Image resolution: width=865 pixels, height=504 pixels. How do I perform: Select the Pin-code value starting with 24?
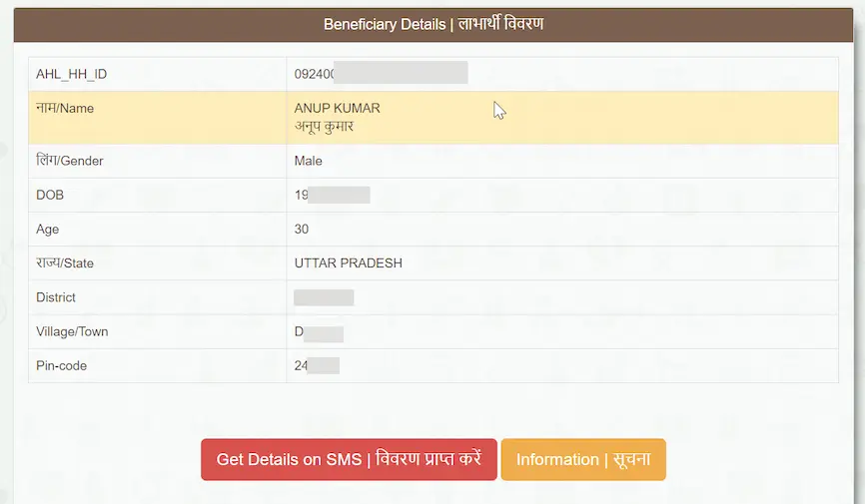[317, 366]
